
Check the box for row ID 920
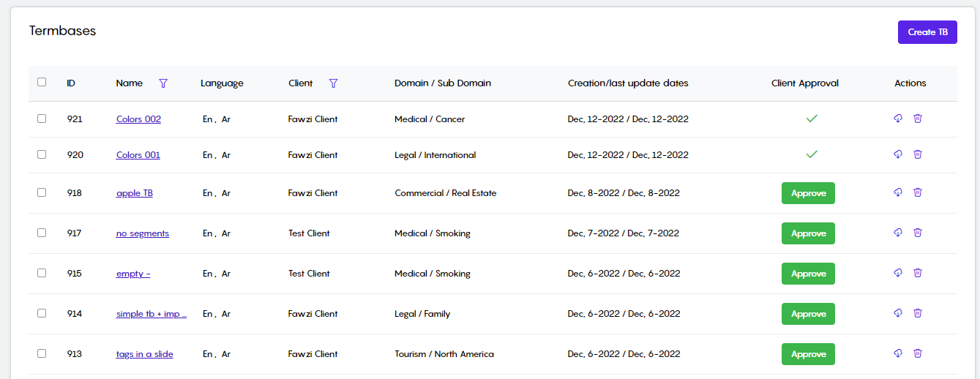(42, 154)
